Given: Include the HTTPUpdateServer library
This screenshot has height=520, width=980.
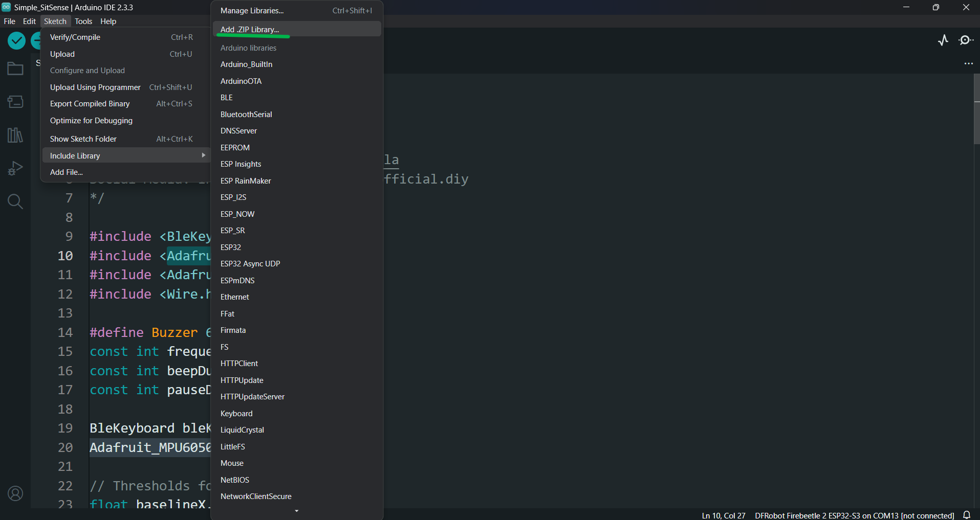Looking at the screenshot, I should pyautogui.click(x=297, y=397).
